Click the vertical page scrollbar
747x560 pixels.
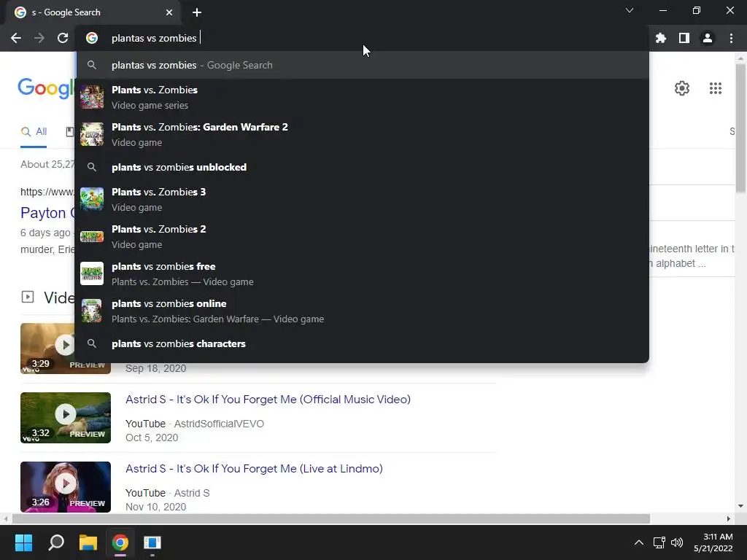(740, 128)
